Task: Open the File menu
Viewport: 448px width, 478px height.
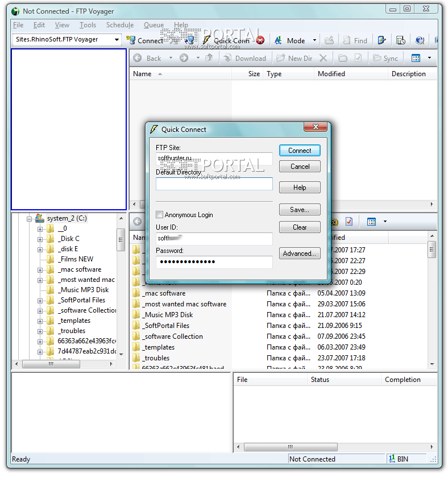Action: pyautogui.click(x=18, y=25)
